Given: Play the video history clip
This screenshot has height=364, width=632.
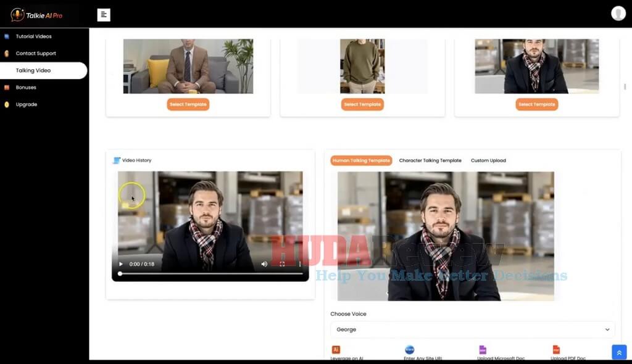Looking at the screenshot, I should pyautogui.click(x=120, y=264).
